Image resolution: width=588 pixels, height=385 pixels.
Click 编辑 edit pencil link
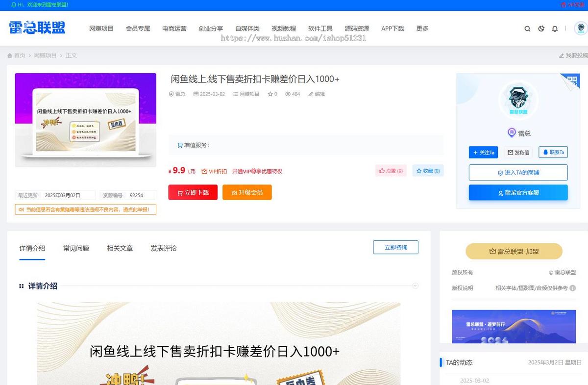tap(317, 94)
